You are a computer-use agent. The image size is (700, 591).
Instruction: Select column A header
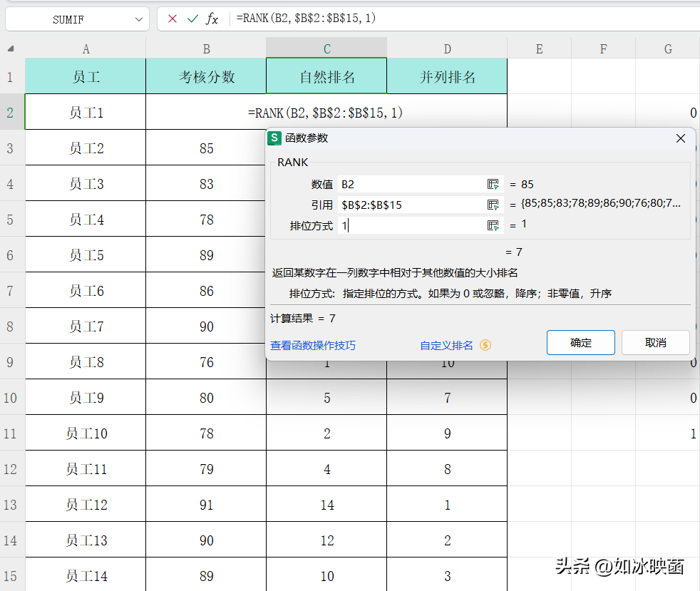tap(86, 48)
